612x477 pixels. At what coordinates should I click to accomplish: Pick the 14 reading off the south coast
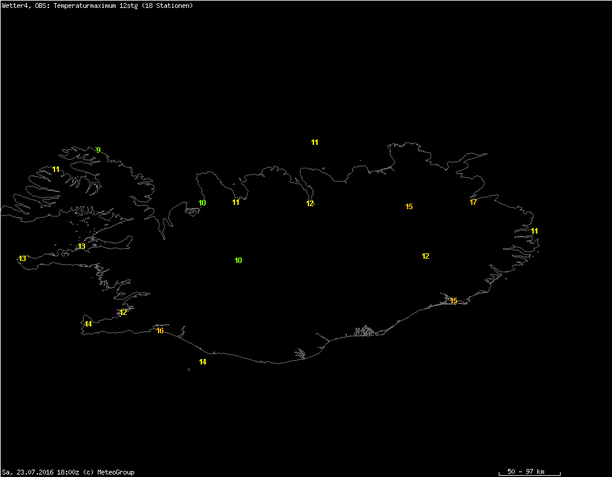[x=203, y=362]
